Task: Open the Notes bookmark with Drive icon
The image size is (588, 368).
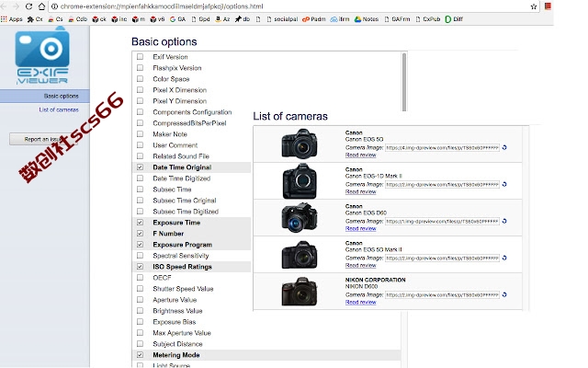Action: pos(367,19)
